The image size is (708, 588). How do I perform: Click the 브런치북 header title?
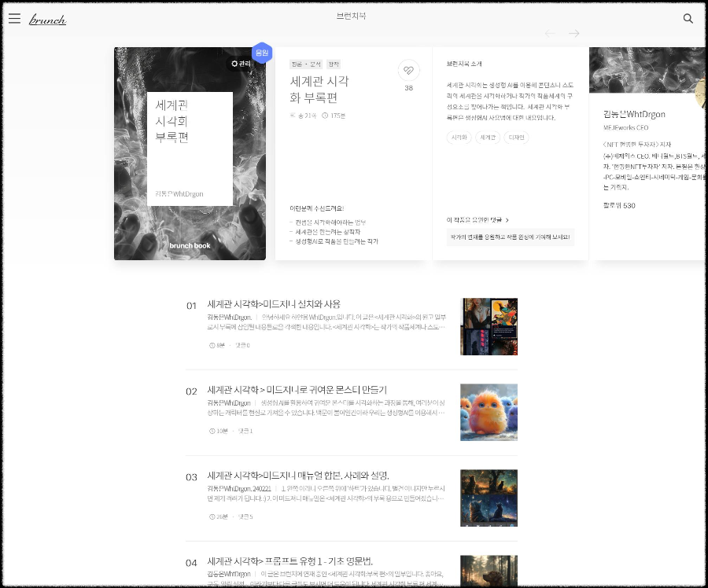click(351, 17)
